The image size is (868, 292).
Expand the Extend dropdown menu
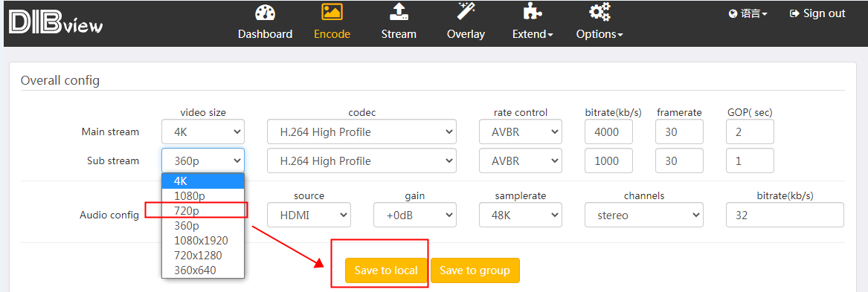click(533, 34)
